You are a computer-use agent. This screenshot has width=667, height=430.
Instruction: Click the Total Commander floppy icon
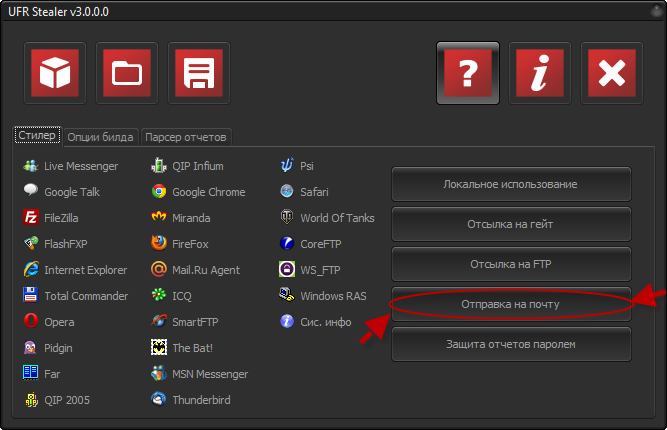[x=31, y=295]
